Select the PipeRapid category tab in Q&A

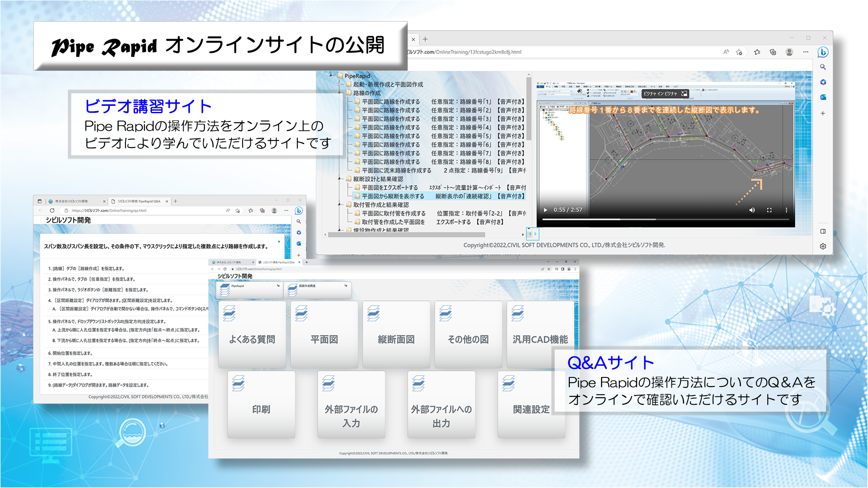click(x=249, y=290)
